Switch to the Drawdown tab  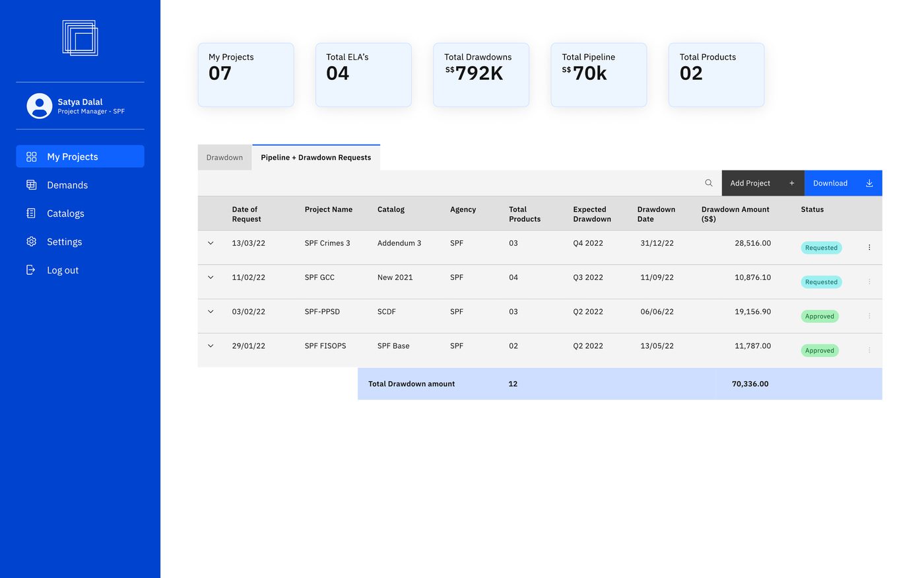point(224,157)
